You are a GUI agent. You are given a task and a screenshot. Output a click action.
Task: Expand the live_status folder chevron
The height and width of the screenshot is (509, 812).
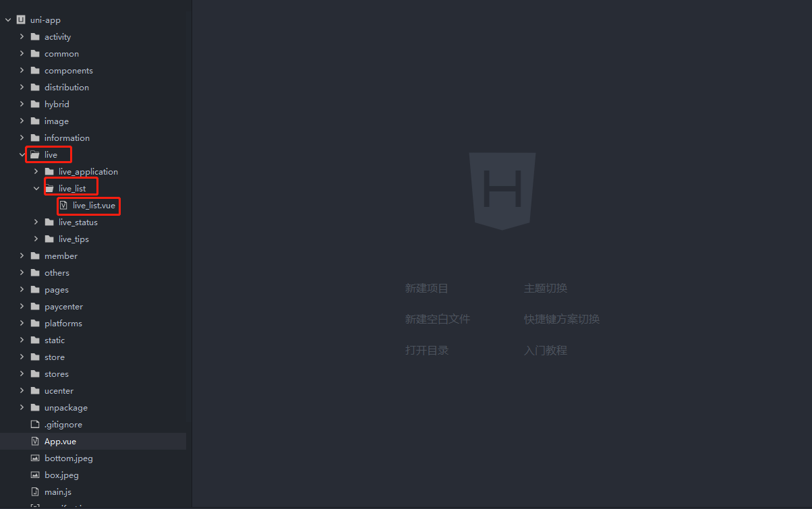tap(36, 222)
